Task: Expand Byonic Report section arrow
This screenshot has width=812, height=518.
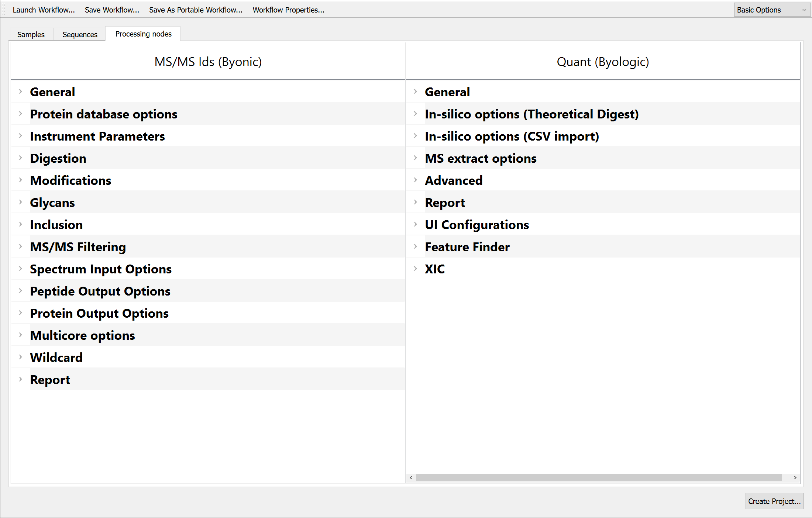Action: 20,379
